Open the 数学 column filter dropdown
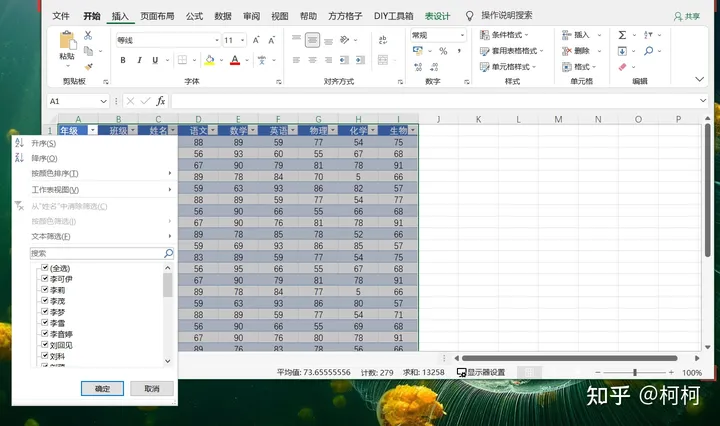Image resolution: width=720 pixels, height=426 pixels. click(x=253, y=130)
